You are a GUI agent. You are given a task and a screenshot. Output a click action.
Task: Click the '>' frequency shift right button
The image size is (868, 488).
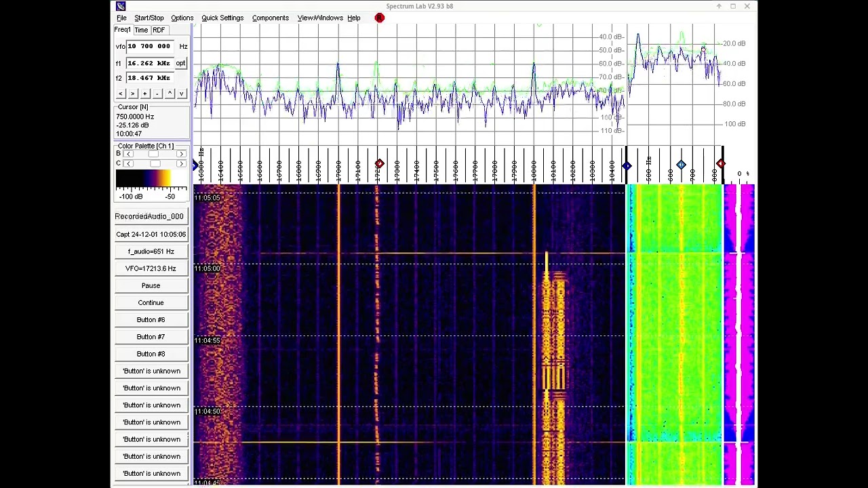coord(132,94)
